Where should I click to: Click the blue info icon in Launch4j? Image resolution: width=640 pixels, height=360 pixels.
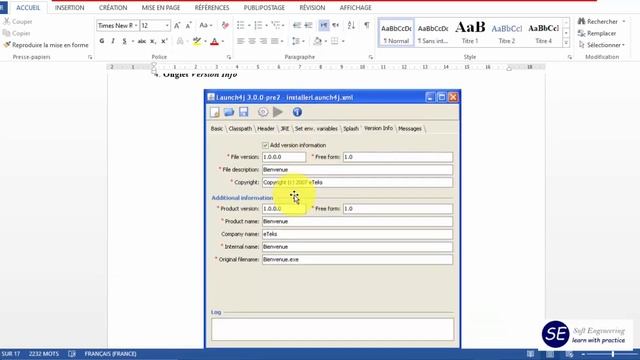(x=297, y=112)
